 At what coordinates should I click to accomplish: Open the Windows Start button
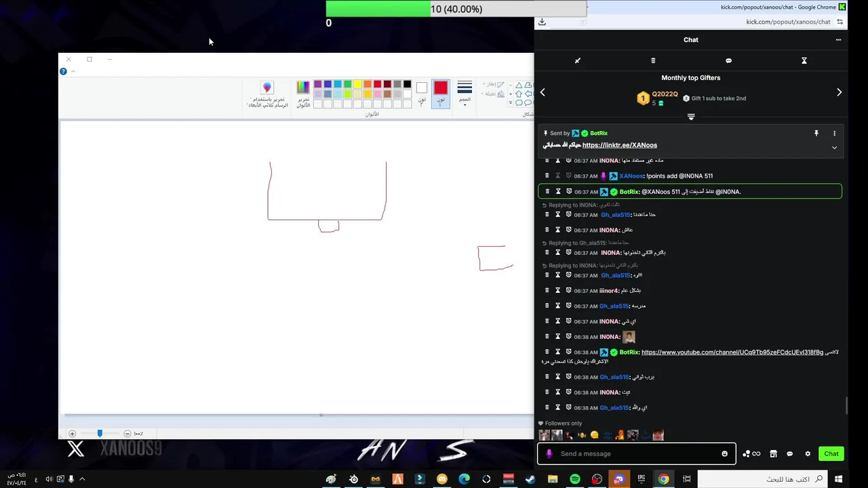point(839,479)
